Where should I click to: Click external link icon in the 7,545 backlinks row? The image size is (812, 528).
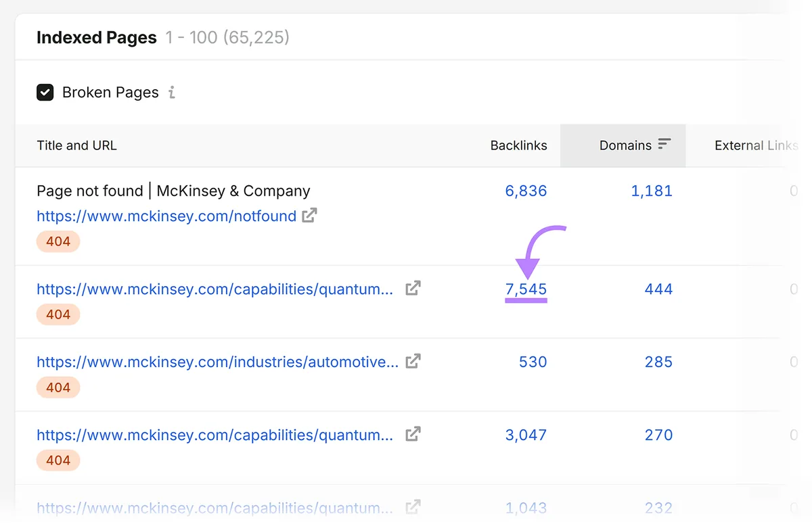[x=413, y=289]
